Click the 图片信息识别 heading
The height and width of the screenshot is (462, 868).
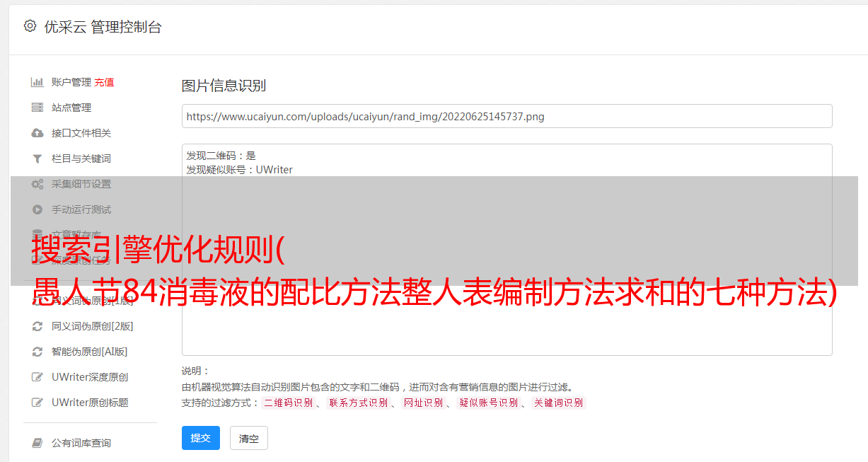pyautogui.click(x=224, y=86)
